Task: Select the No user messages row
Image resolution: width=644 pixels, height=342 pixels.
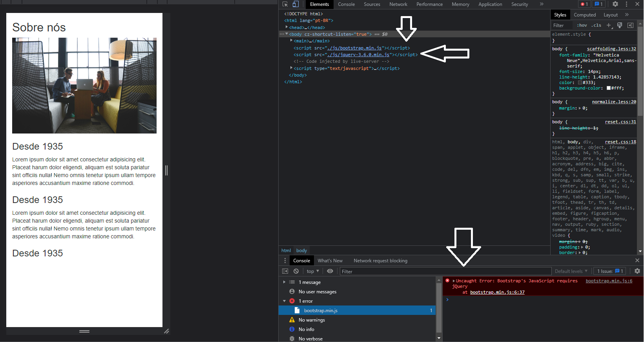Action: (x=357, y=292)
